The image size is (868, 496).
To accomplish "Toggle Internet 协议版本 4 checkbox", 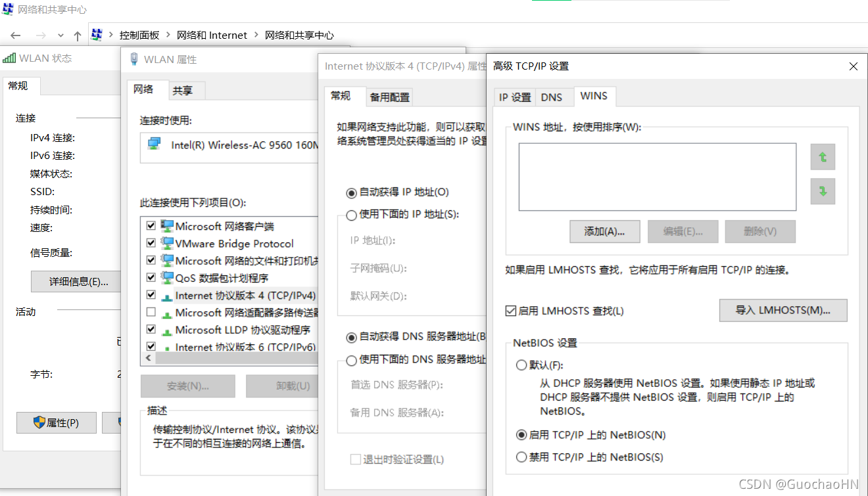I will (x=151, y=295).
